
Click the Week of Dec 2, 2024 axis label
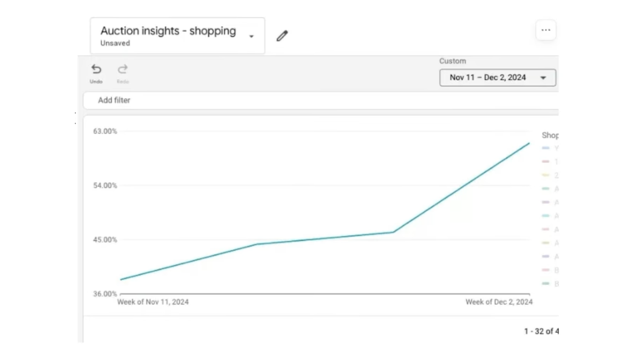[499, 302]
